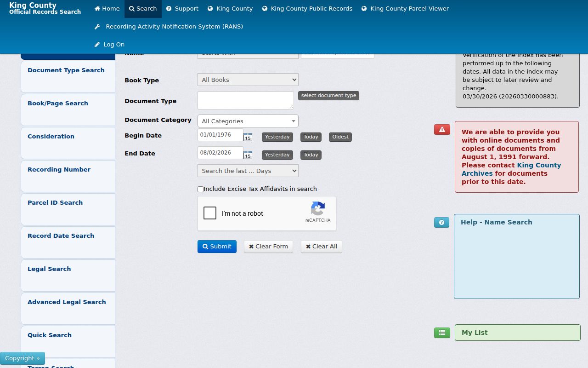Submit the search form
588x368 pixels.
coord(217,247)
